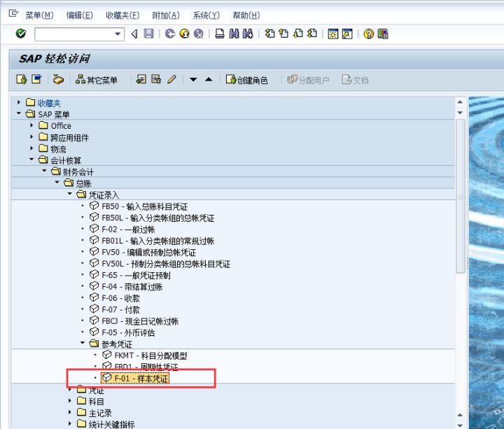Click the Find Next binoculars icon
Screen dimensions: 504x429
tap(248, 34)
